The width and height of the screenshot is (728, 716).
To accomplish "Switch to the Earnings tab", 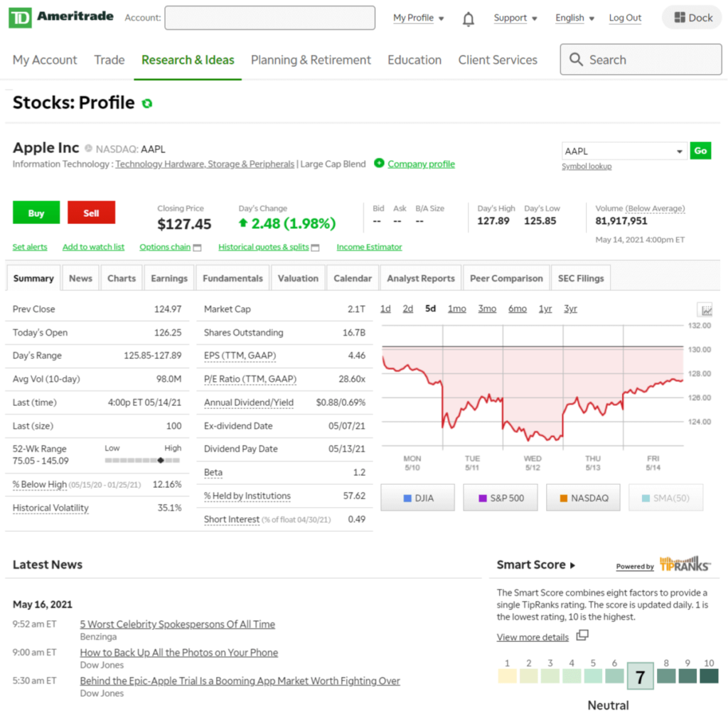I will [169, 278].
